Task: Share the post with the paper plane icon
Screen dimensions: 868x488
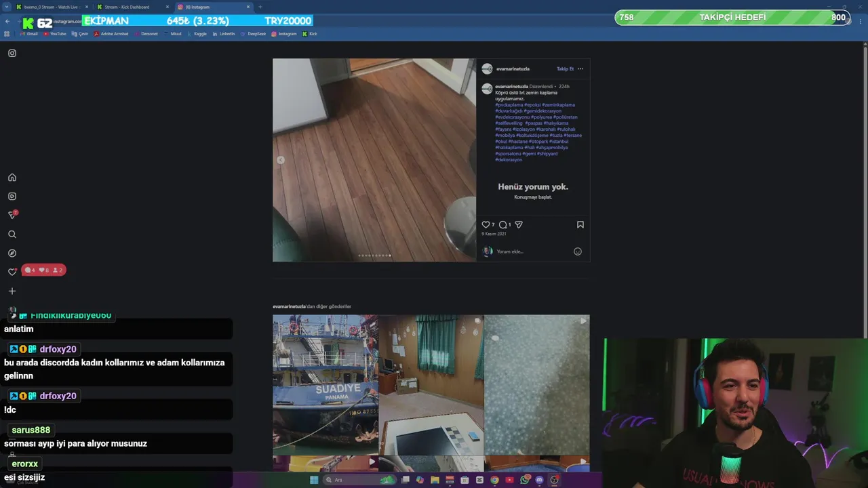Action: pyautogui.click(x=519, y=224)
